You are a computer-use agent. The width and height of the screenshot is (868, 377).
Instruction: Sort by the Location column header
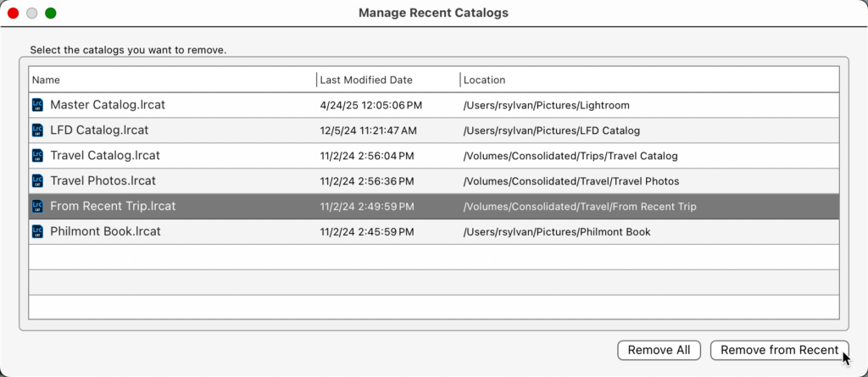click(x=484, y=80)
